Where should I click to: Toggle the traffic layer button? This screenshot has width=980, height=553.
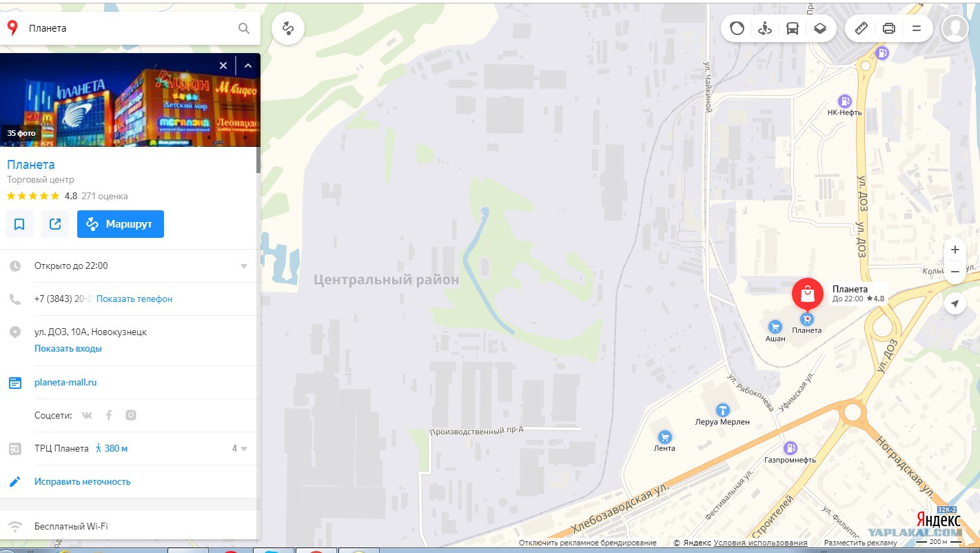point(737,28)
